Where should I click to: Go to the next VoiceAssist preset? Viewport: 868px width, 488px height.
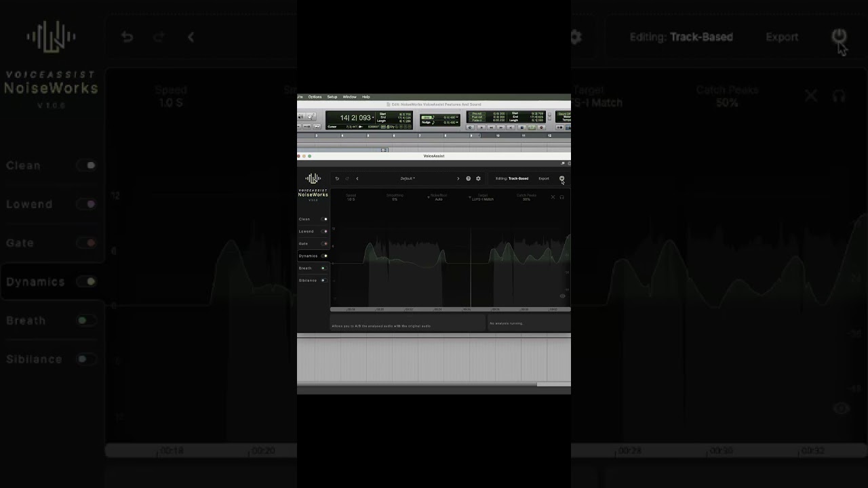click(x=458, y=179)
